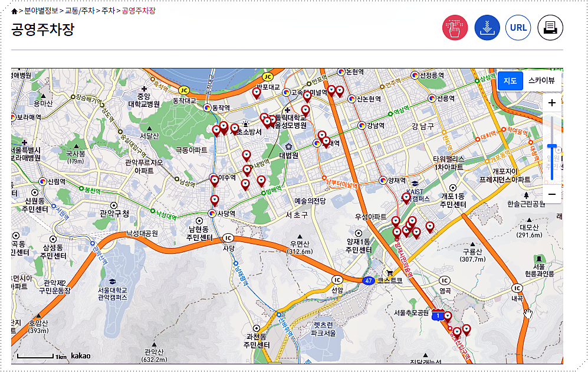Screen dimensions: 588x372
Task: Select marker overlapping 고속터미널역 label
Action: pyautogui.click(x=307, y=96)
